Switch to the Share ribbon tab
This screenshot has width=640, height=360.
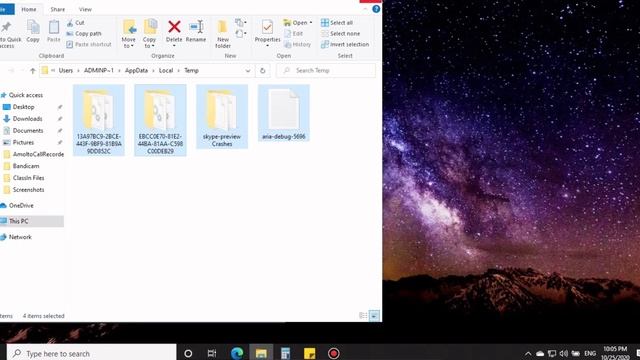point(58,9)
